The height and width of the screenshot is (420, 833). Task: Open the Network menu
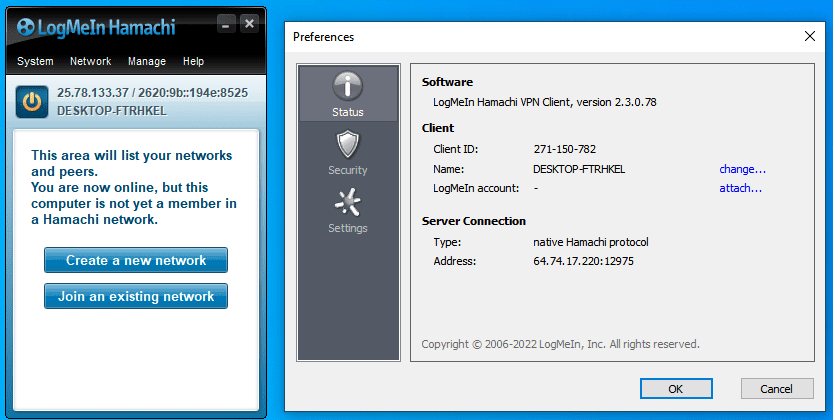tap(90, 61)
